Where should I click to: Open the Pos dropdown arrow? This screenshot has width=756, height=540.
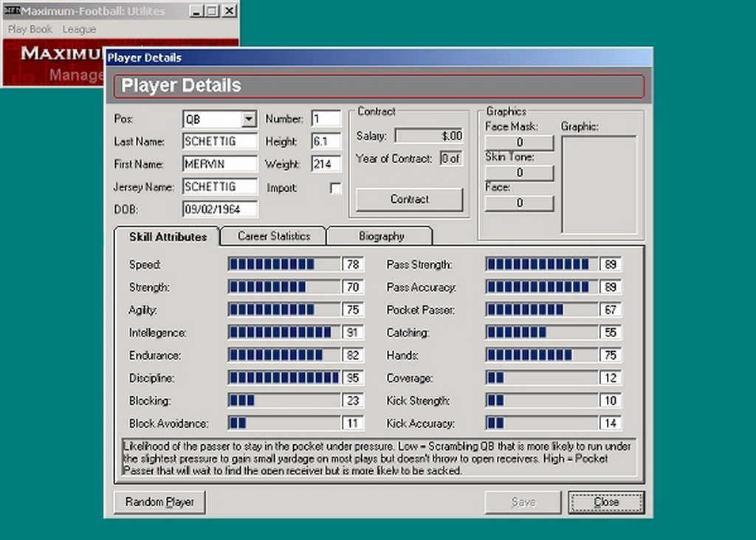tap(248, 119)
